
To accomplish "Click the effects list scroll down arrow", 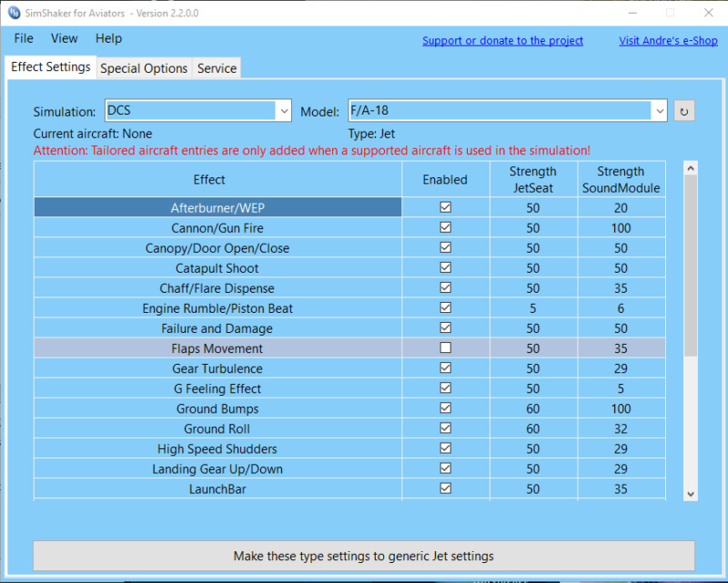I will [x=691, y=495].
